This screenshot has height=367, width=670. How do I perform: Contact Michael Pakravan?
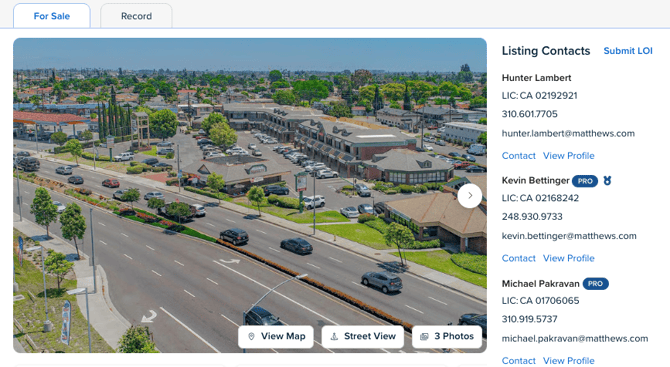click(518, 361)
